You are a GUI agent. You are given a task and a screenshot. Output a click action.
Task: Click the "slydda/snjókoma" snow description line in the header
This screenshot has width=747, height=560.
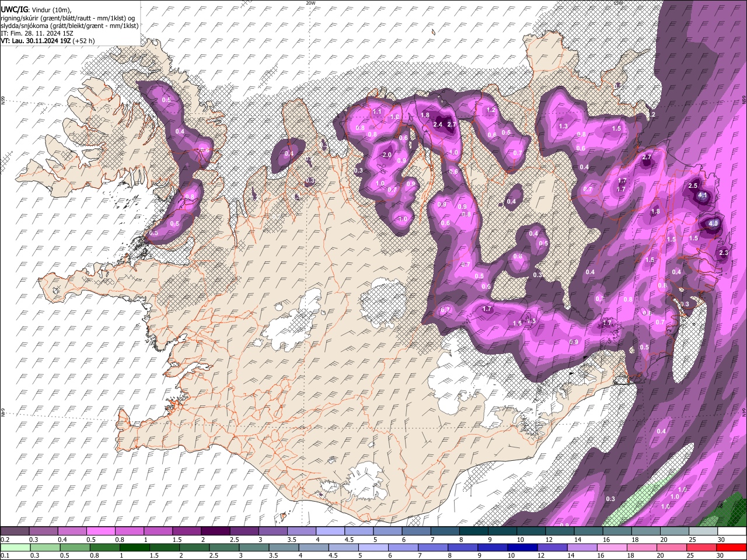pyautogui.click(x=69, y=26)
